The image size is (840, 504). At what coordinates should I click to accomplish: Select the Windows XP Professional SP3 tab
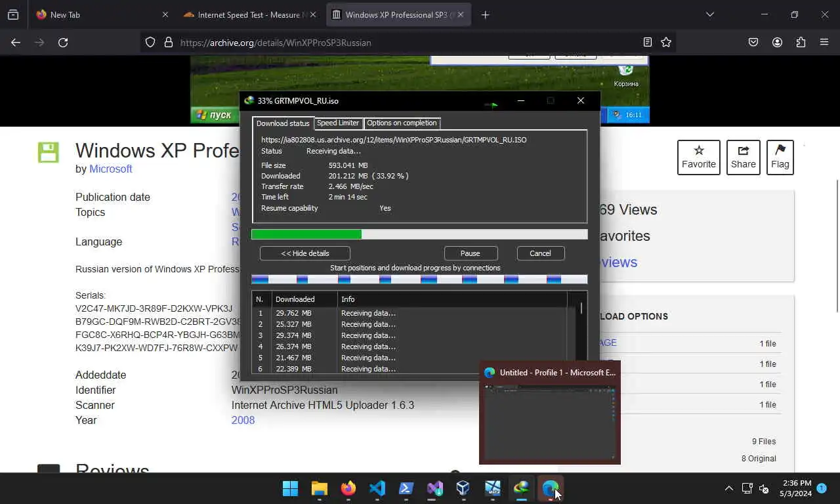[x=399, y=14]
